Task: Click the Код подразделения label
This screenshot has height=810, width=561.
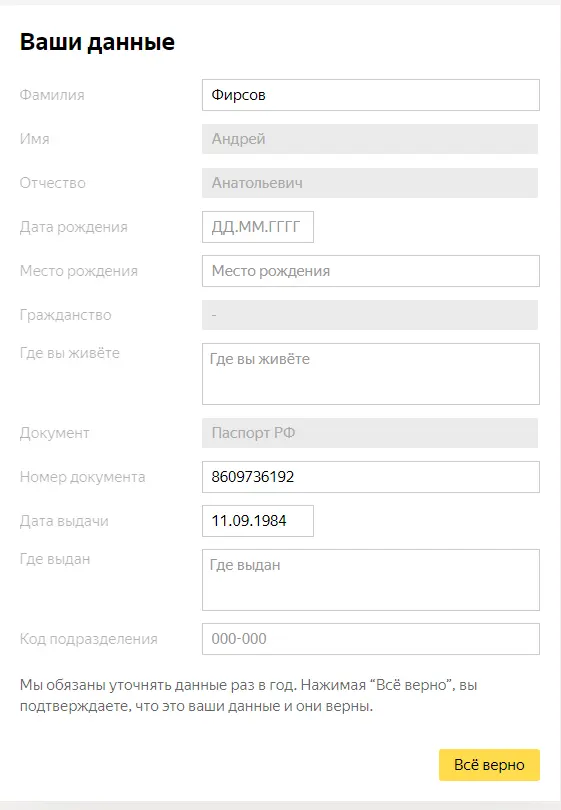Action: pyautogui.click(x=88, y=639)
